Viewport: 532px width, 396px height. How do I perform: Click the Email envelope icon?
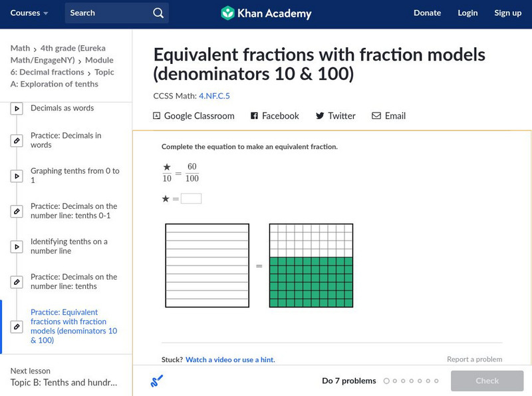pyautogui.click(x=376, y=116)
